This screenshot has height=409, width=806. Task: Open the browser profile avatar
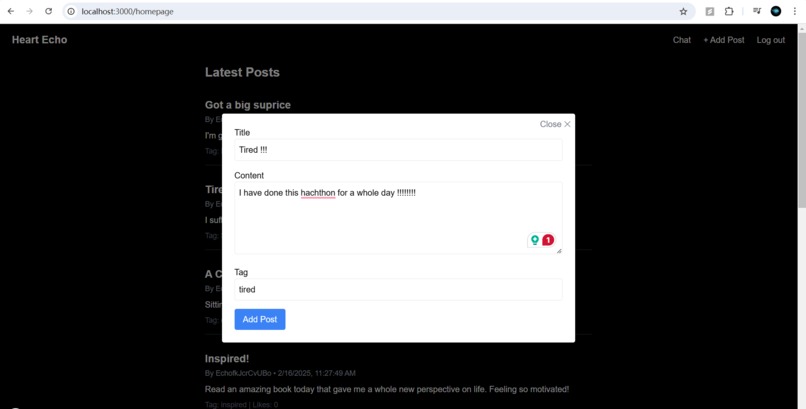click(x=776, y=11)
